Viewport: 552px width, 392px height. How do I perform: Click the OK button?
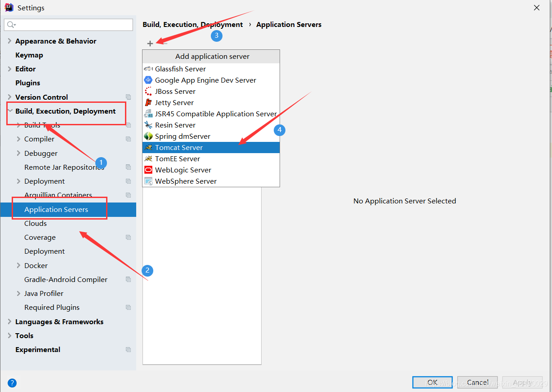click(x=432, y=383)
